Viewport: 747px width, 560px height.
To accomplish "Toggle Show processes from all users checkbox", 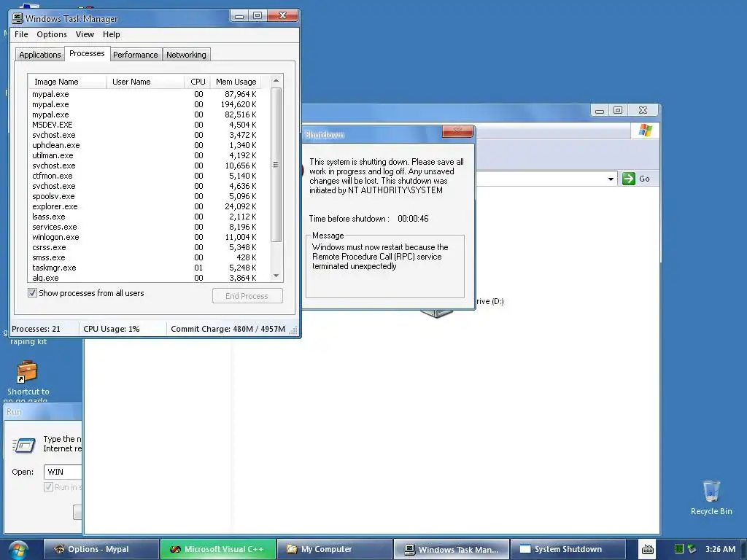I will tap(32, 293).
